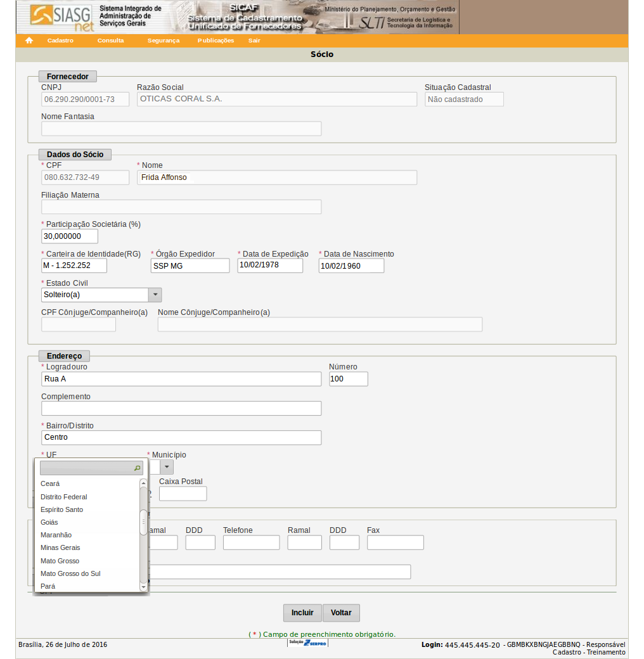Screen dimensions: 644x659
Task: Click Sair to log out
Action: coord(254,41)
